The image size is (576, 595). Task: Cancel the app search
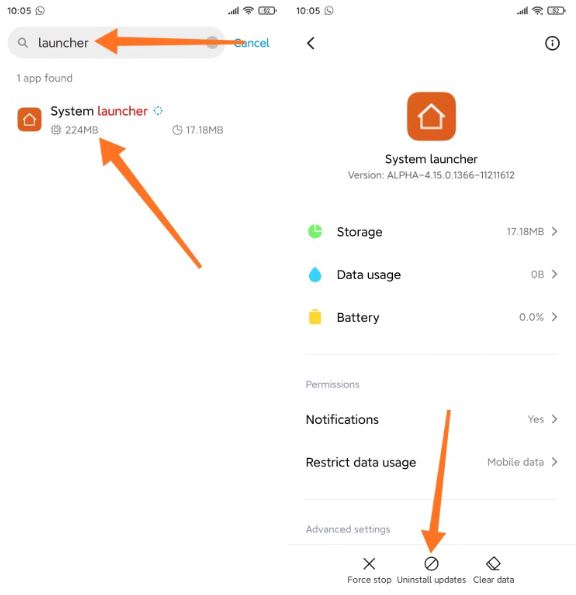tap(252, 43)
